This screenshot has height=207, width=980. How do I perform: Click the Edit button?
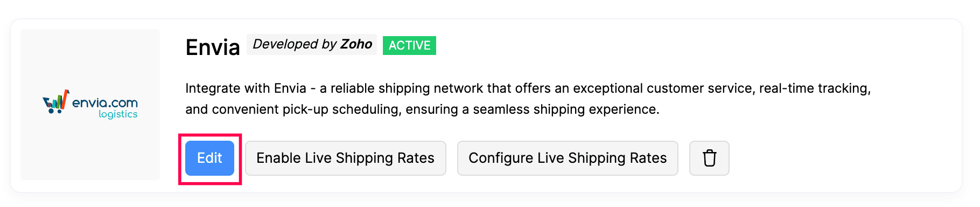[x=209, y=158]
